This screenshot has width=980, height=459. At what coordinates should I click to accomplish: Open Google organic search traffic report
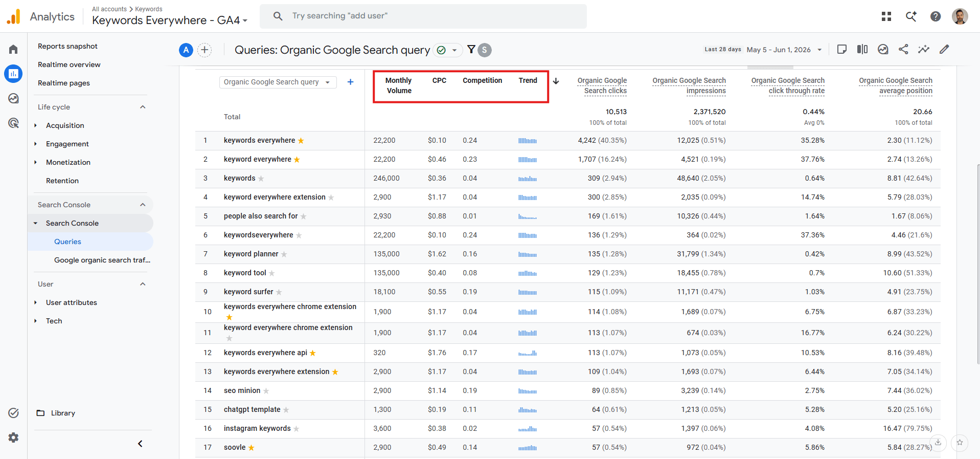tap(102, 260)
